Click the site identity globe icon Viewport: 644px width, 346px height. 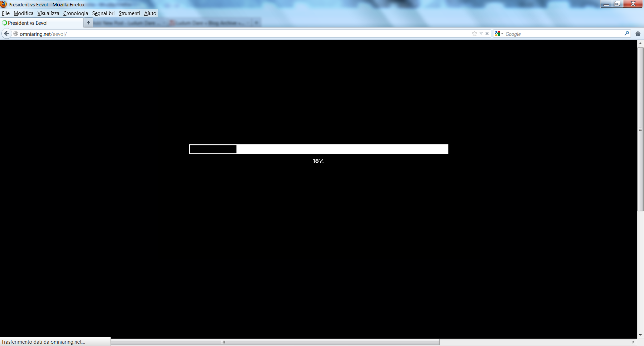click(16, 33)
